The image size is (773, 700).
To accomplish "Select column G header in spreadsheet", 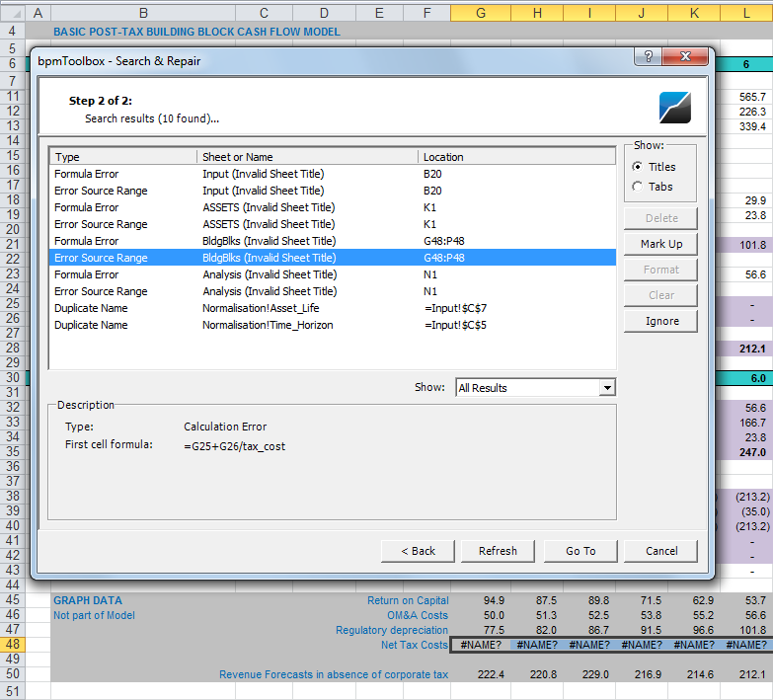I will pyautogui.click(x=481, y=13).
